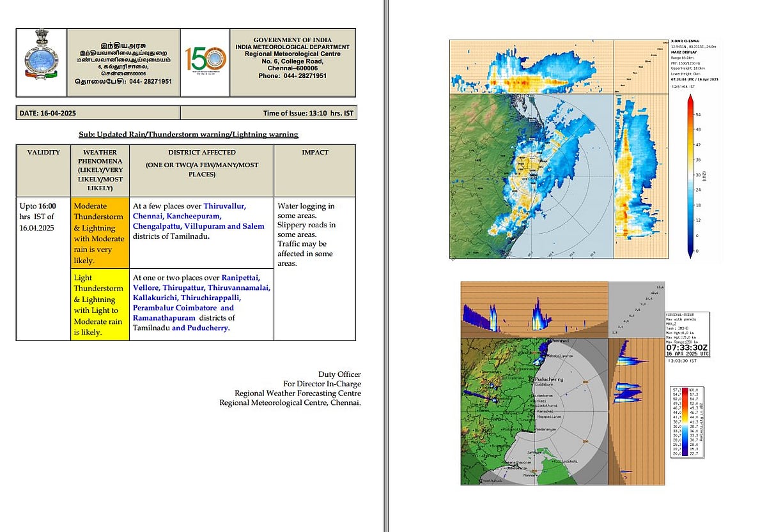The width and height of the screenshot is (767, 532).
Task: Click the Time of Issue 13:10 hrs field
Action: tap(307, 113)
